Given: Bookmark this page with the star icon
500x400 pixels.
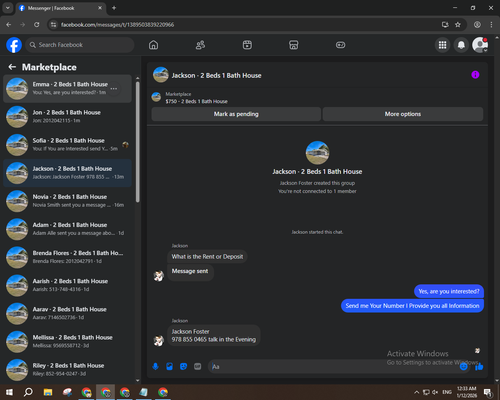Looking at the screenshot, I should coord(458,25).
